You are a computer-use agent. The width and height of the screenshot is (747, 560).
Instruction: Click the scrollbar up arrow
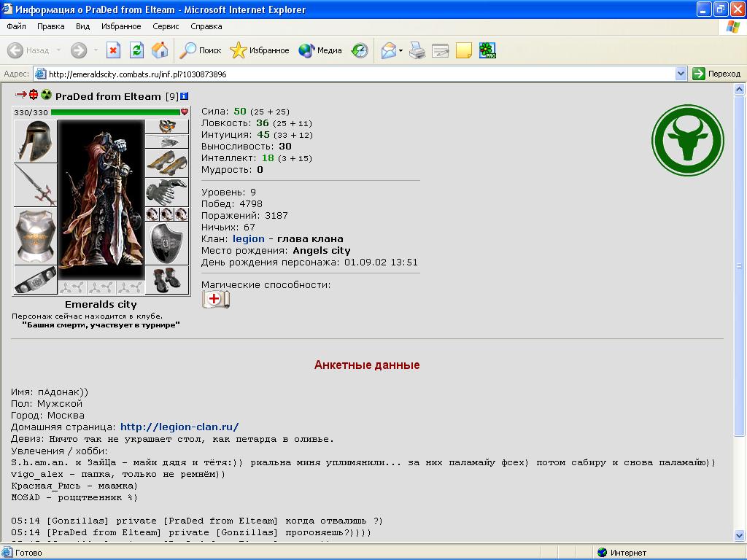point(740,89)
